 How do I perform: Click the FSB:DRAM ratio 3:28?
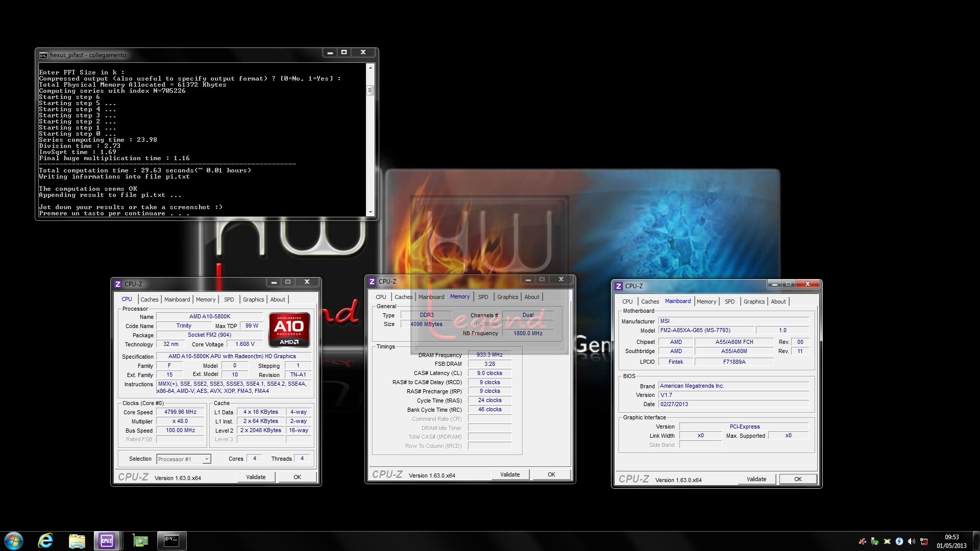(x=490, y=364)
